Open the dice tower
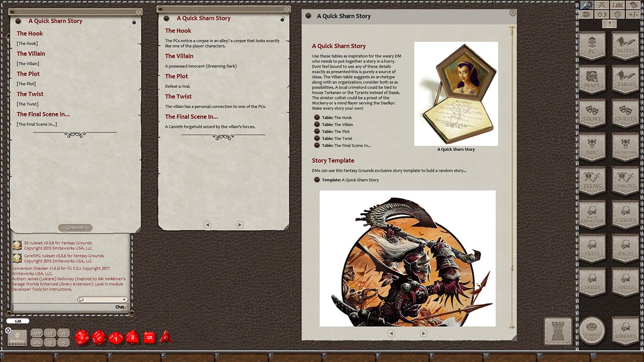Image resolution: width=644 pixels, height=362 pixels. [x=558, y=331]
